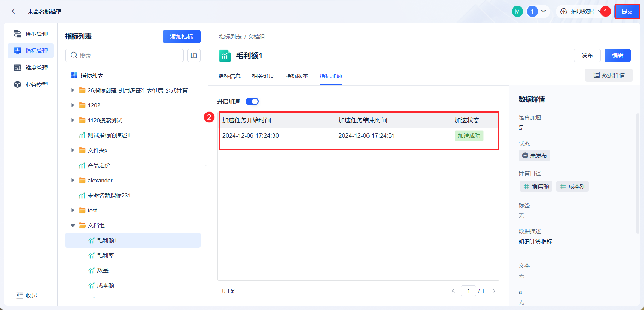Click the 发布 button
This screenshot has height=310, width=644.
(x=587, y=55)
